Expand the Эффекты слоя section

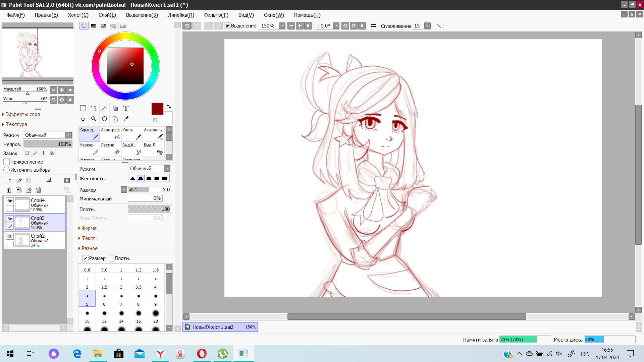pos(22,114)
